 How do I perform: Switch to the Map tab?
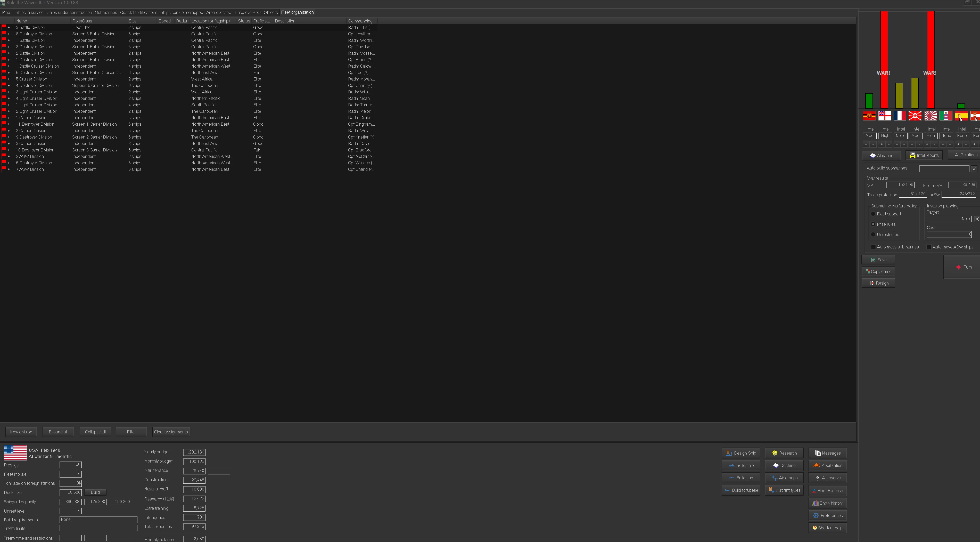pyautogui.click(x=6, y=12)
